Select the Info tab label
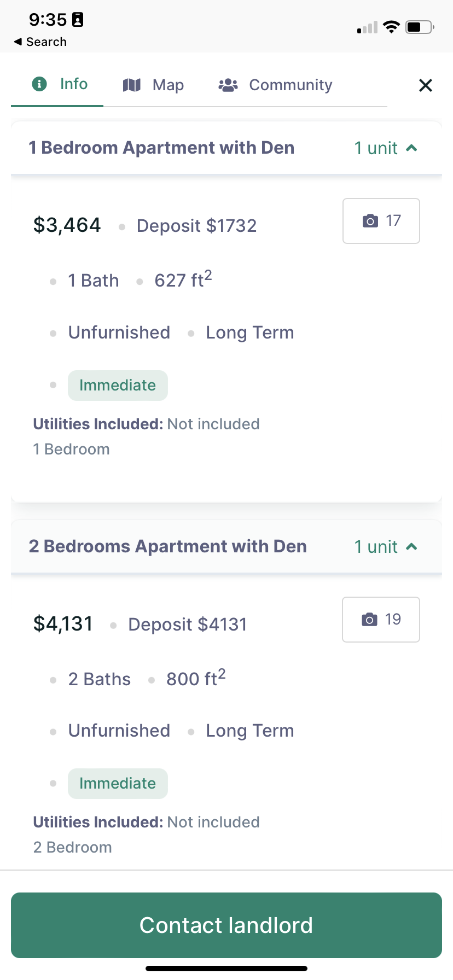 pos(74,84)
